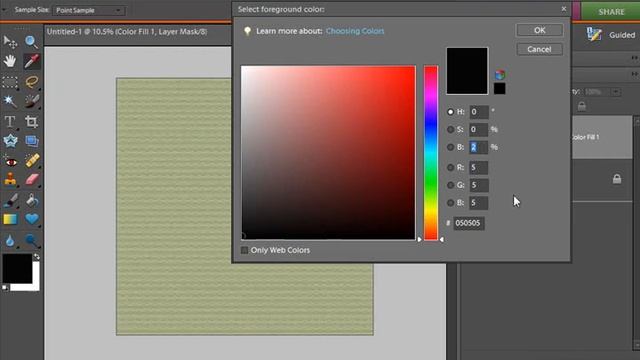Click the foreground black color swatch in toolbox
Image resolution: width=640 pixels, height=360 pixels.
17,268
